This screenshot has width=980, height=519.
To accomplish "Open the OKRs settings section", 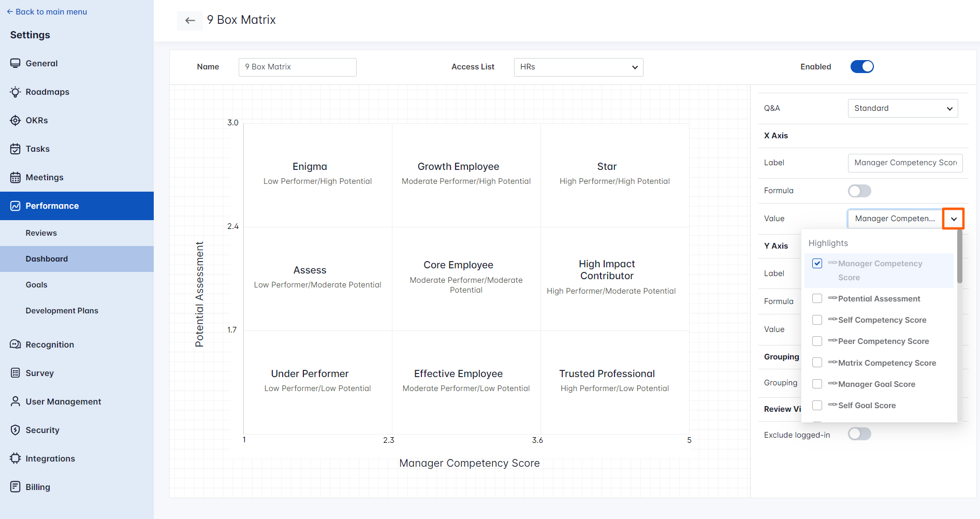I will tap(16, 120).
